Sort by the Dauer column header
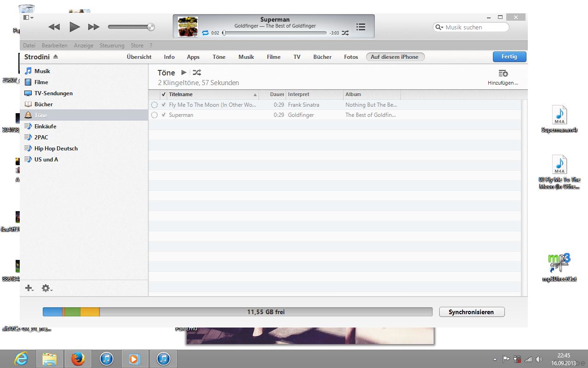 tap(273, 94)
